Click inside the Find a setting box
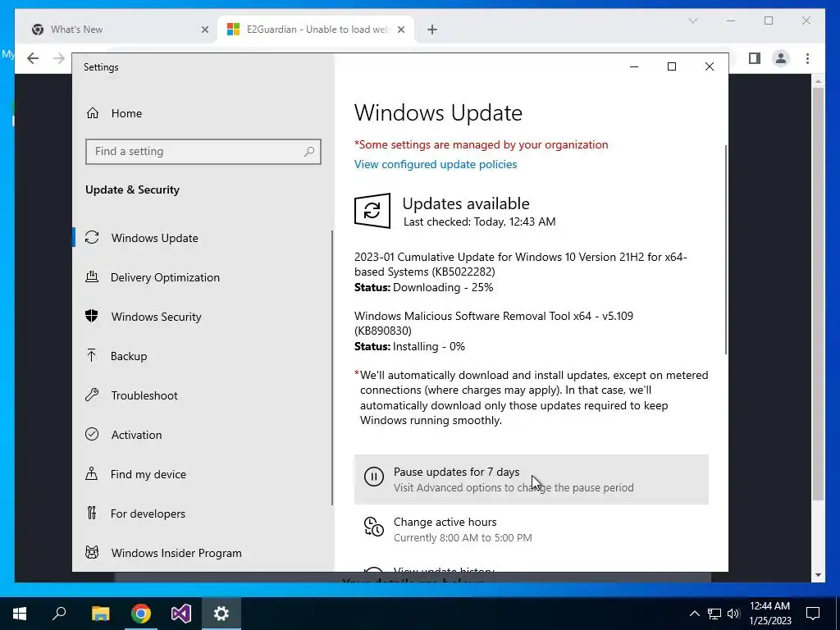The image size is (840, 630). [203, 152]
